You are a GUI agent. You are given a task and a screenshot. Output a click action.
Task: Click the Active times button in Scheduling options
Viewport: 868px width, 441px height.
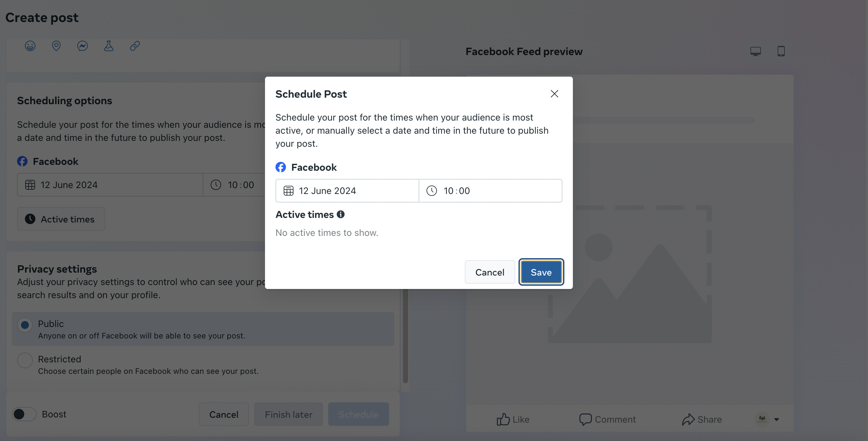61,219
